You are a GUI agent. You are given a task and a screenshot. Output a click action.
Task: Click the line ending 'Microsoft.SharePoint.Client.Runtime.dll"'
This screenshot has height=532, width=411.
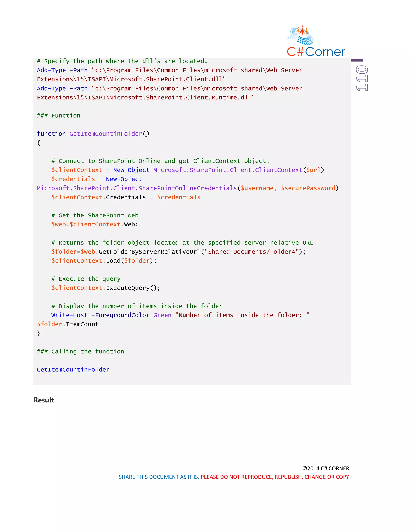[x=146, y=97]
